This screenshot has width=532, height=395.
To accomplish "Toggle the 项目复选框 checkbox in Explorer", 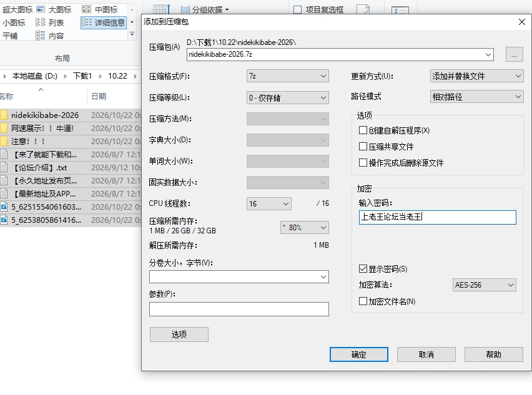I will [298, 10].
